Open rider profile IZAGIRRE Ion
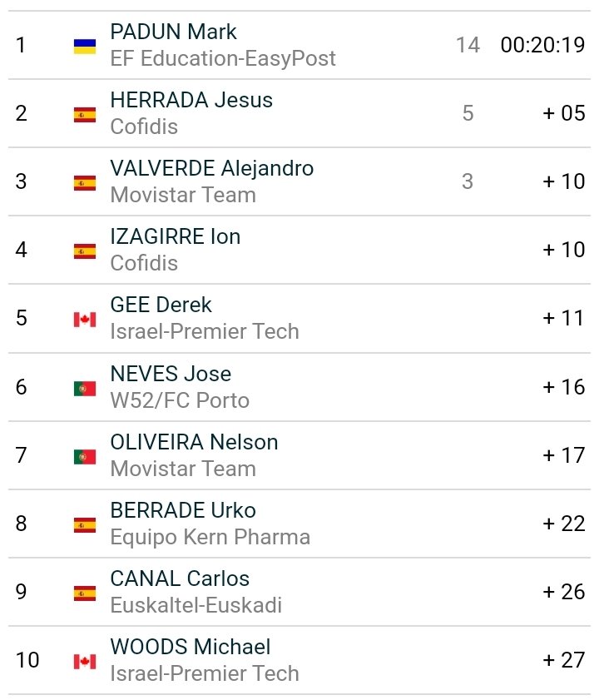Screen dimensions: 599x700 tap(175, 236)
